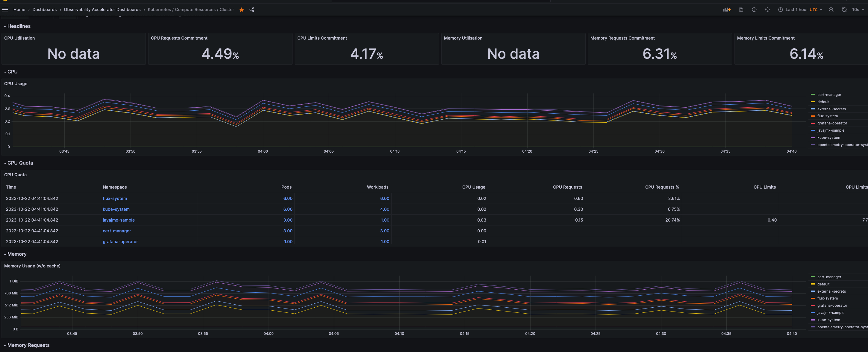Open the grafana-operator namespace link in table
This screenshot has height=352, width=868.
point(120,241)
